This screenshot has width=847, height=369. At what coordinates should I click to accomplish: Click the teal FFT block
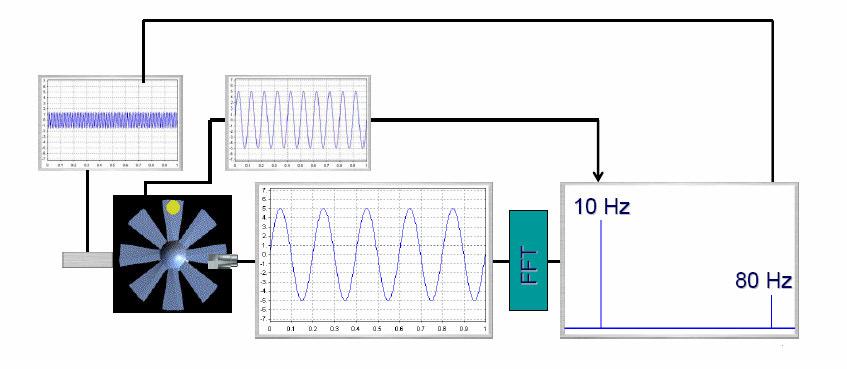click(528, 260)
